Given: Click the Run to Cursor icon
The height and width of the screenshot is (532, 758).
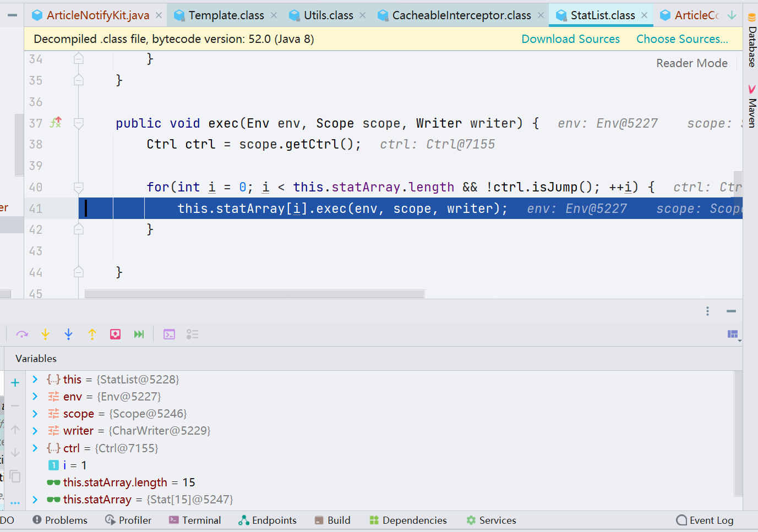Looking at the screenshot, I should 139,334.
